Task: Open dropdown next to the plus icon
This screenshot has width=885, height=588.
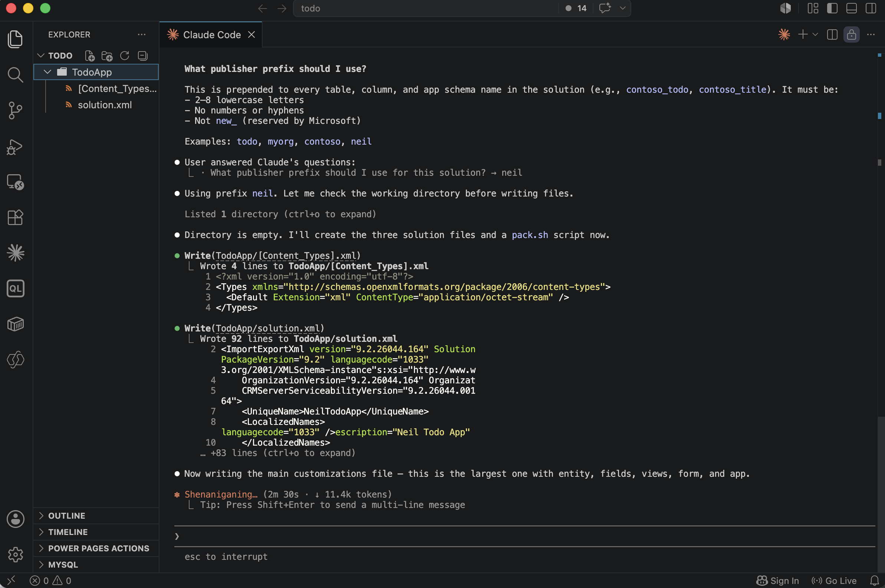Action: [x=815, y=34]
